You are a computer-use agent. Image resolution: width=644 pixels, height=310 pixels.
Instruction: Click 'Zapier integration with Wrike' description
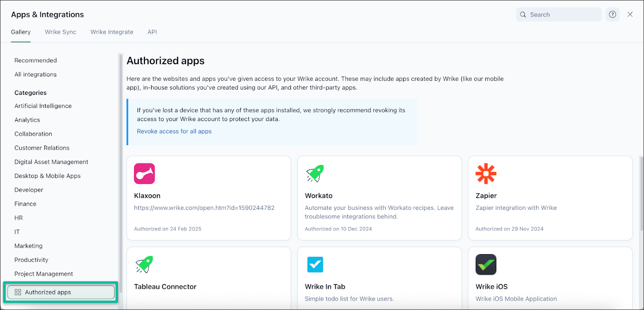pyautogui.click(x=516, y=208)
